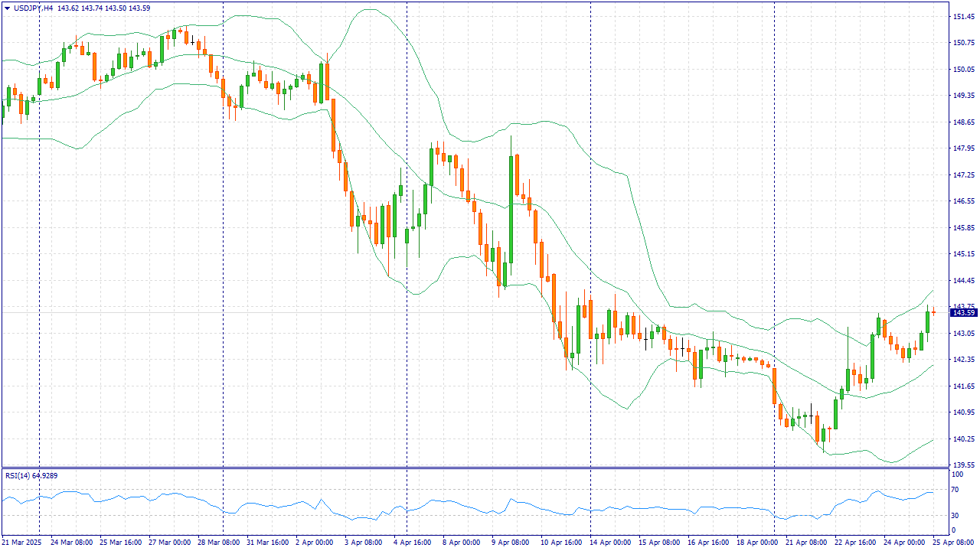The image size is (980, 551).
Task: Click the lowest candle near 22 Apr
Action: [x=823, y=436]
